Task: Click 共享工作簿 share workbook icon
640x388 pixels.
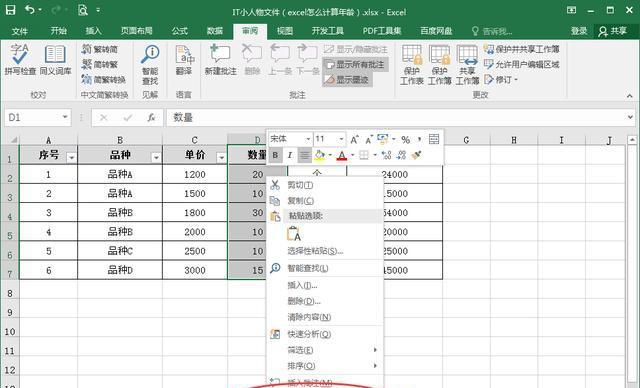Action: point(467,64)
